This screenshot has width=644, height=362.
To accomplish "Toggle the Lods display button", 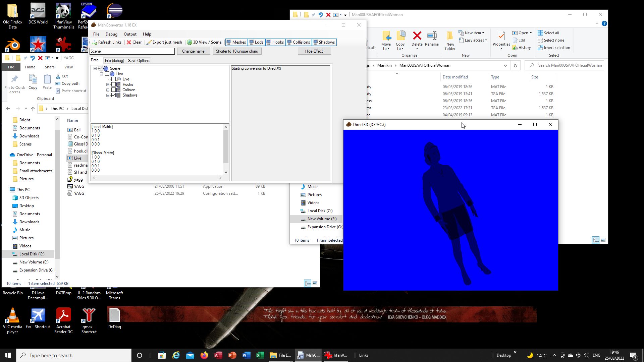I will [256, 42].
